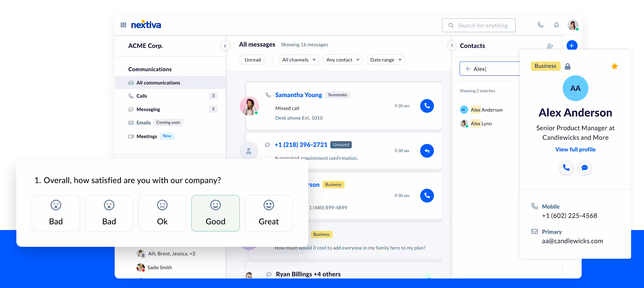Click the phone icon in top bar

click(x=540, y=25)
